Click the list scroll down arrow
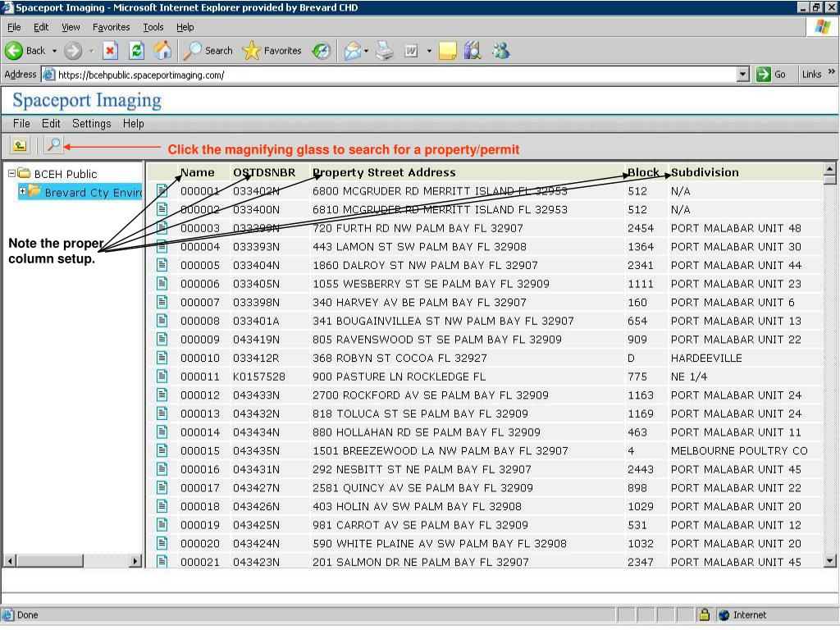Viewport: 840px width, 630px height. point(830,561)
